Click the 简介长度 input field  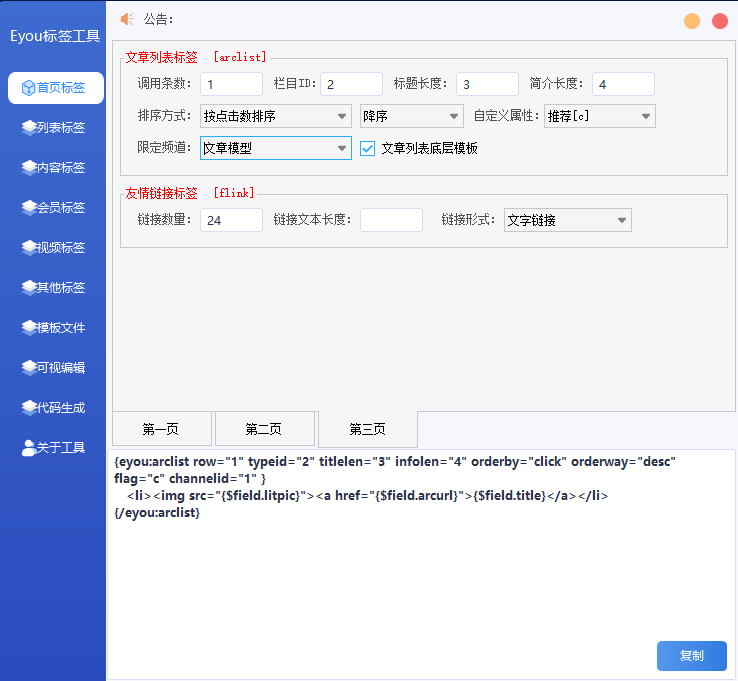(x=623, y=84)
